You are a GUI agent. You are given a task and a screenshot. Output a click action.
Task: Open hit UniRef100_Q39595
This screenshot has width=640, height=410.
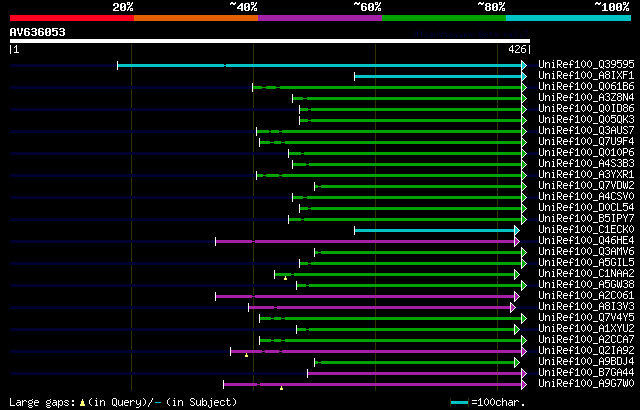tap(586, 64)
